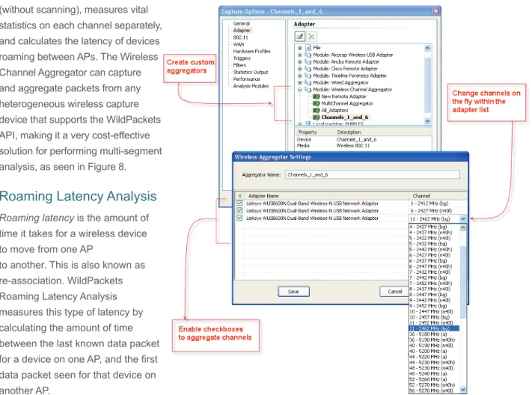The height and width of the screenshot is (395, 532).
Task: Collapse Module: Wireless Channel Aggregator node
Action: point(299,90)
